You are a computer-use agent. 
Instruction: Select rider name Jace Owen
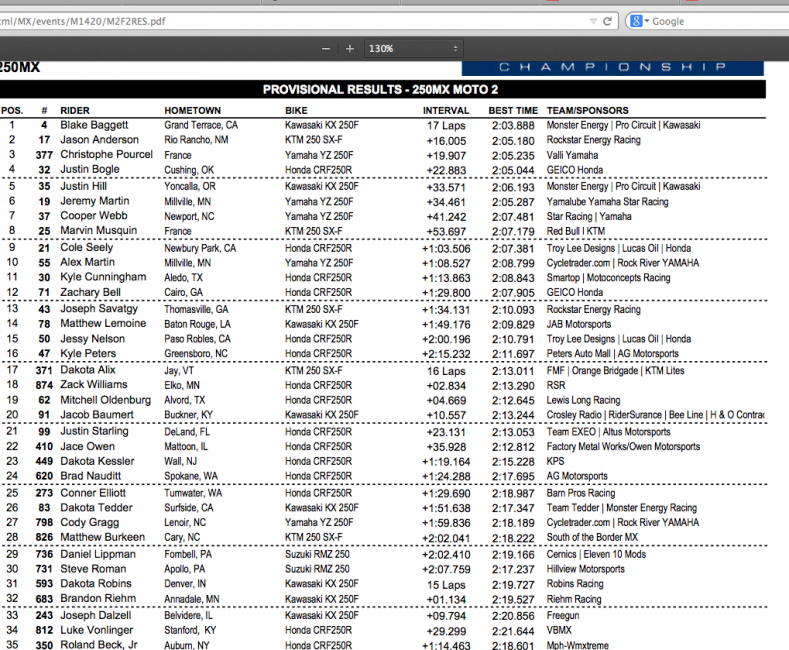(x=88, y=446)
